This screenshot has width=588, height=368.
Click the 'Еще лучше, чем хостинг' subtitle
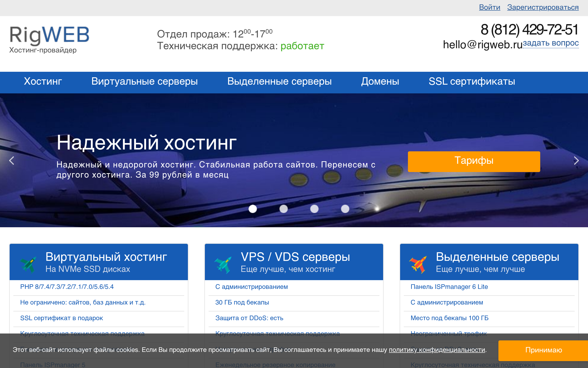pos(288,269)
